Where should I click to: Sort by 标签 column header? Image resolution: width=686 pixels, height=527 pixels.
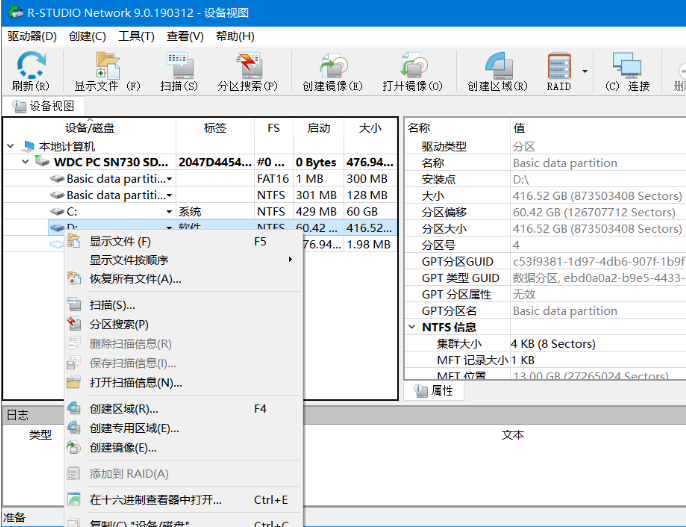click(215, 128)
